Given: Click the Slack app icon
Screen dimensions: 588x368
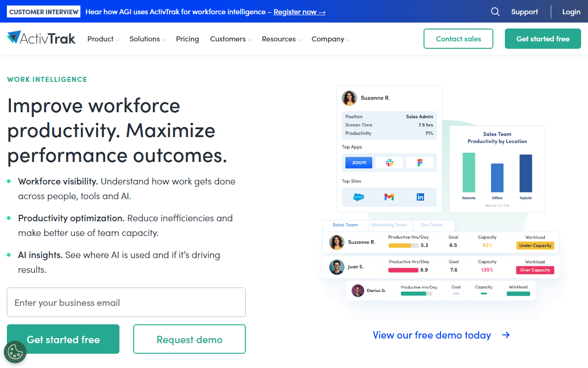Looking at the screenshot, I should pyautogui.click(x=390, y=162).
